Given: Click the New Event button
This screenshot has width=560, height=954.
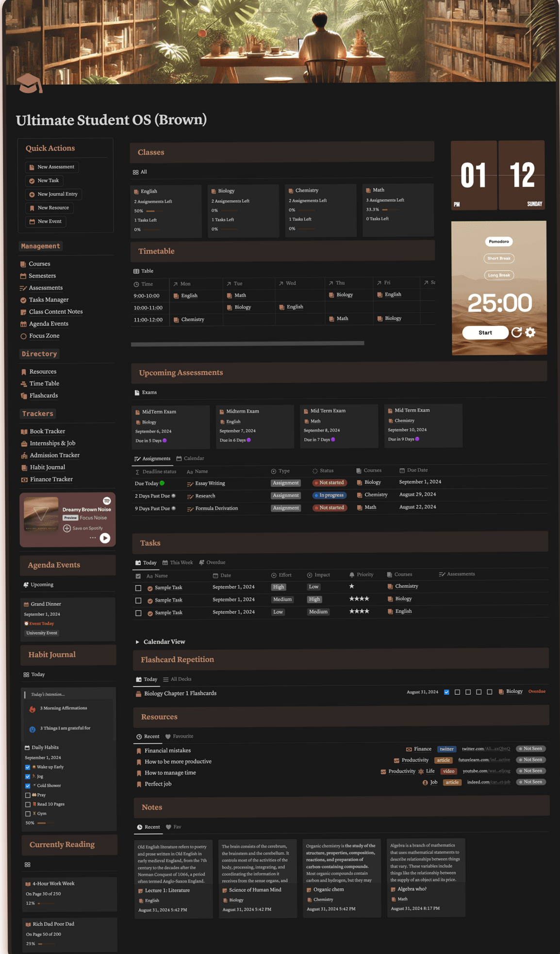Looking at the screenshot, I should point(46,221).
